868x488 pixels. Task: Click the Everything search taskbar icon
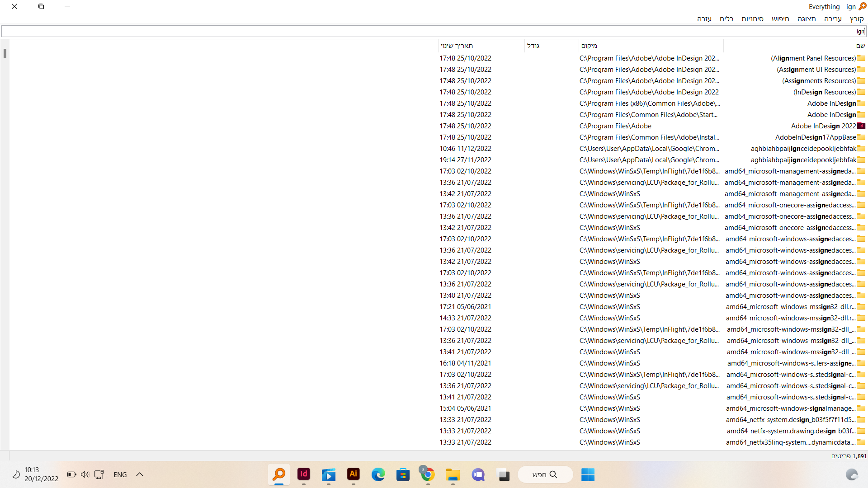pos(279,474)
